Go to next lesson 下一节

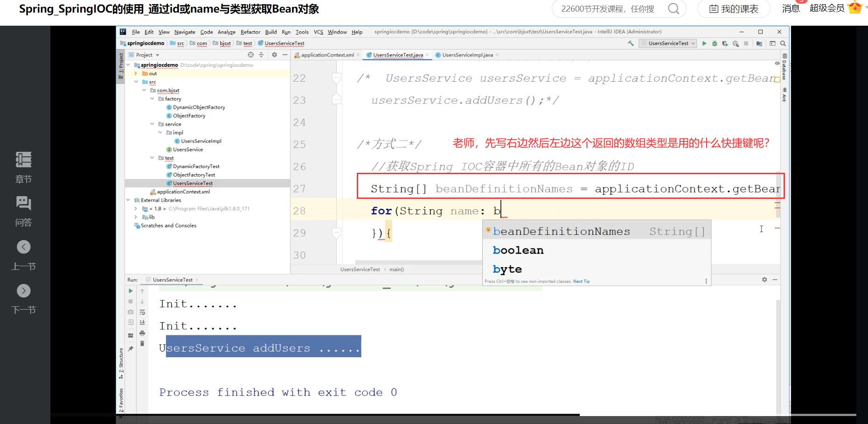(23, 299)
